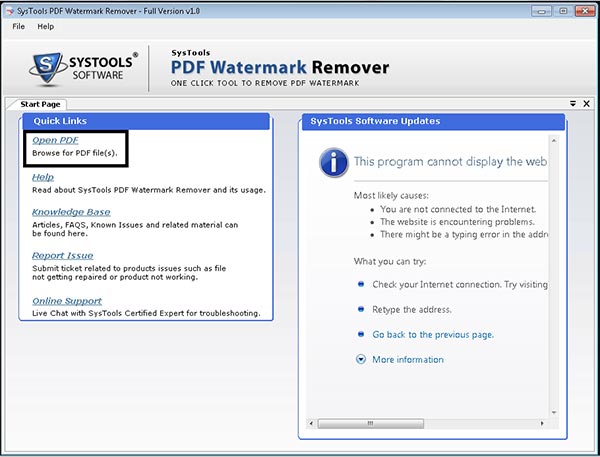
Task: Click the SysTools Software Updates header
Action: pos(433,122)
